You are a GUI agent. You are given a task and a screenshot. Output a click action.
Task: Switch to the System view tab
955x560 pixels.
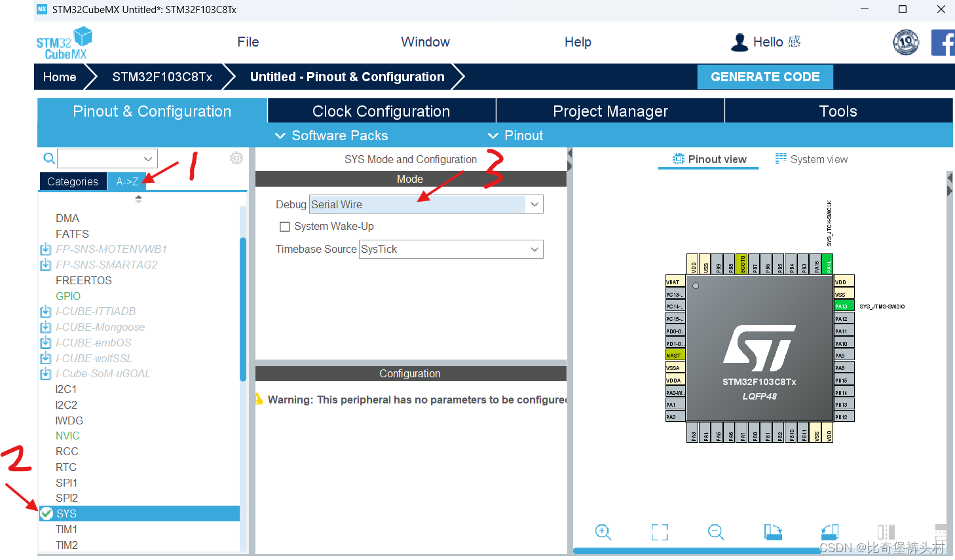[811, 159]
